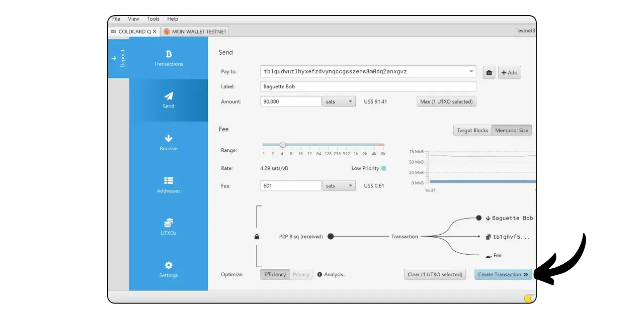Switch to the MON WALLET TESTNET tab
The width and height of the screenshot is (644, 319).
click(x=195, y=31)
